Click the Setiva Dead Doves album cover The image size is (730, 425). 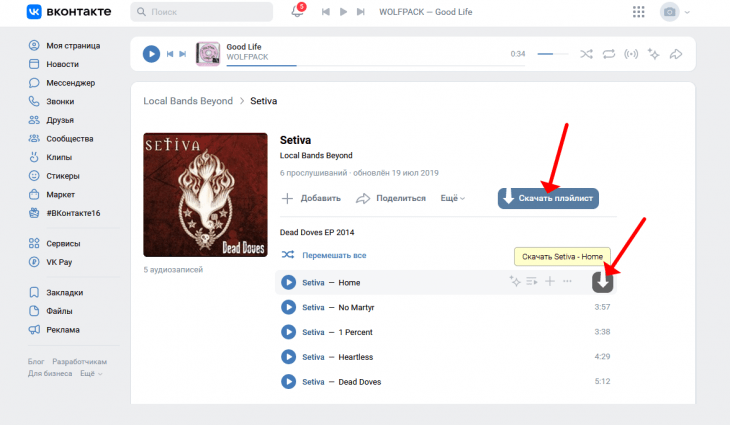[205, 195]
